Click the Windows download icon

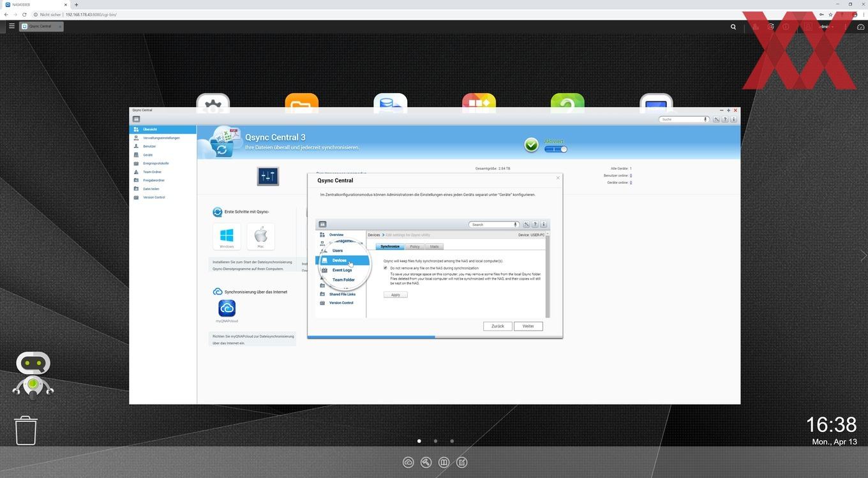[x=227, y=237]
